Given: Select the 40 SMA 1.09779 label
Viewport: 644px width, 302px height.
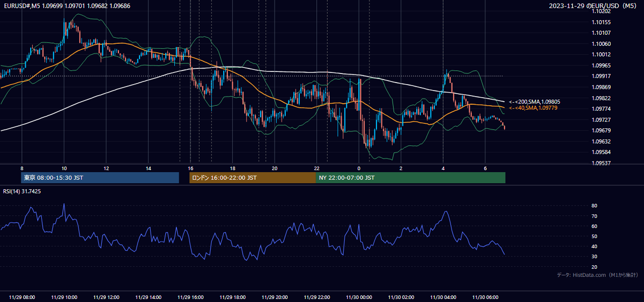Looking at the screenshot, I should (x=533, y=108).
